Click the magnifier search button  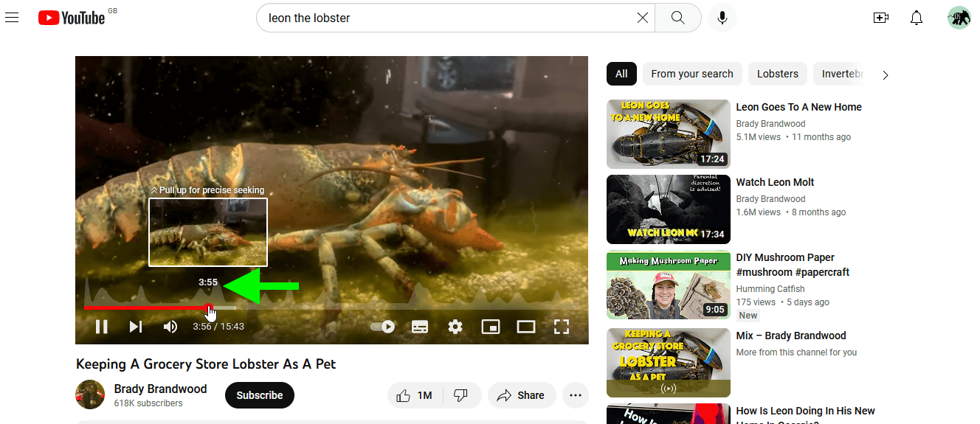pos(678,18)
